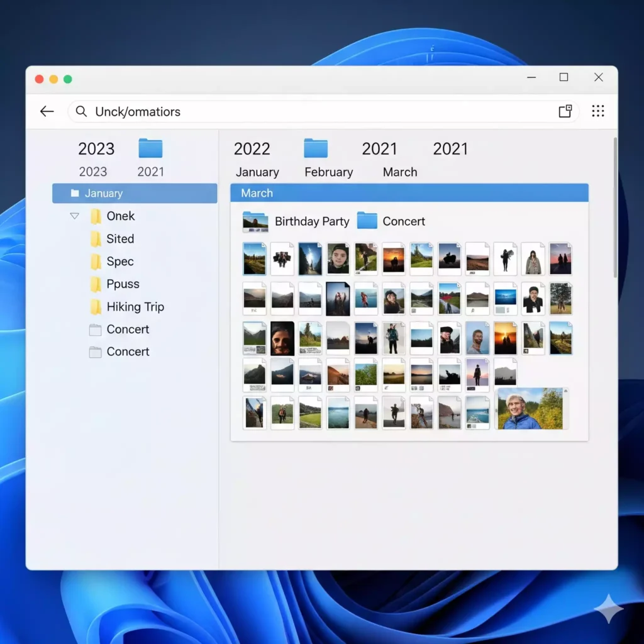Open the blue folder next to 2023
Screen dimensions: 644x644
150,148
